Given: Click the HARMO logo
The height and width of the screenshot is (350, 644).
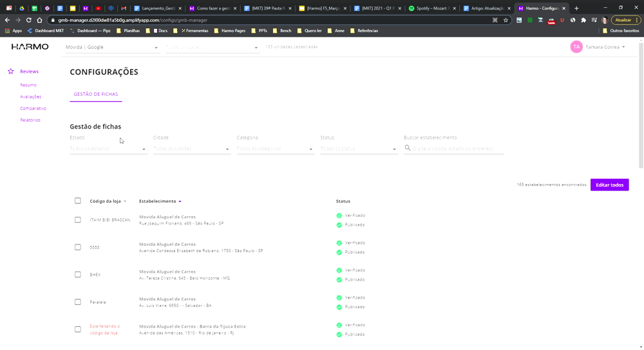Looking at the screenshot, I should pos(30,47).
